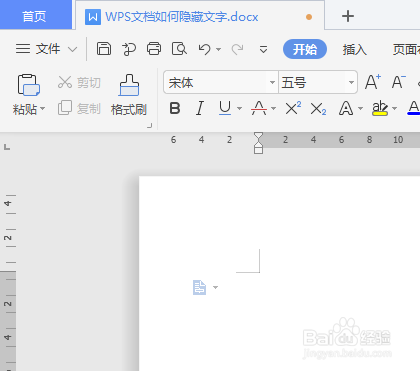
Task: Expand the 文件 menu dropdown chevron
Action: pos(72,50)
